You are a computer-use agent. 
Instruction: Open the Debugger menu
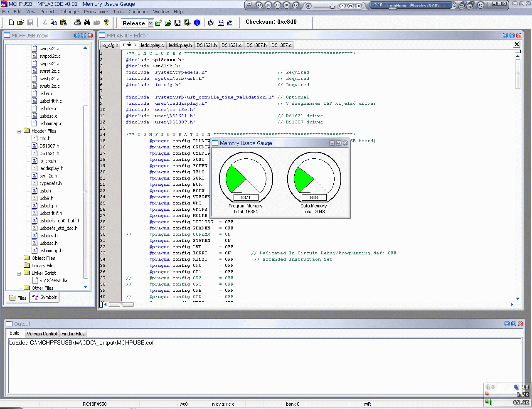[69, 12]
